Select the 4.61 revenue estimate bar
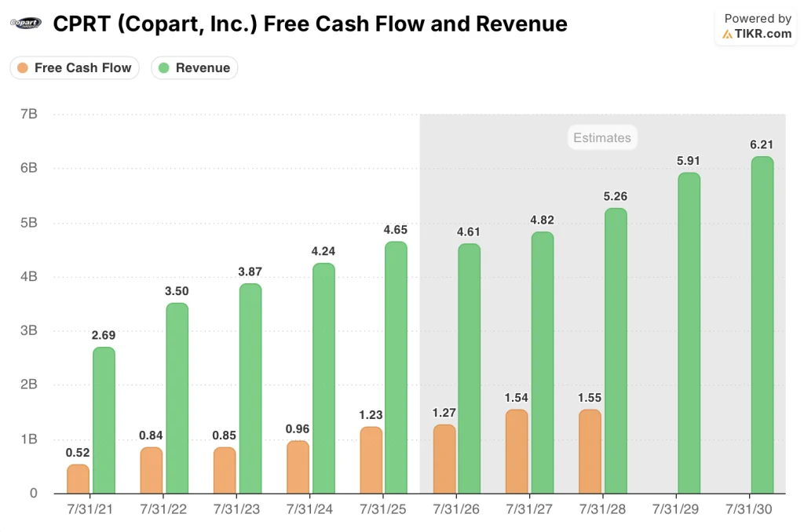The height and width of the screenshot is (532, 804). click(470, 369)
